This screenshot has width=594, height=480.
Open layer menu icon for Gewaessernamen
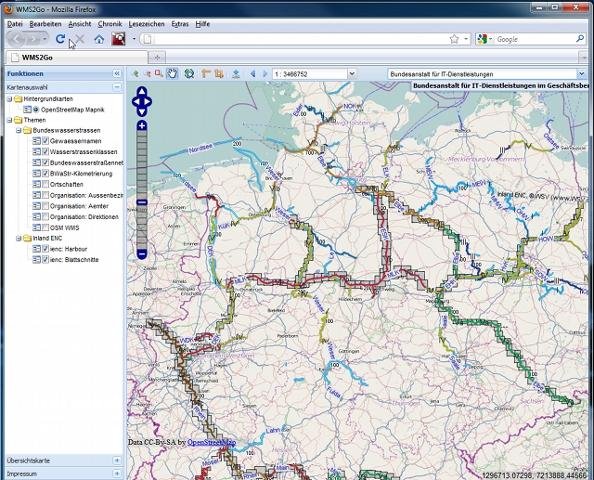point(36,141)
